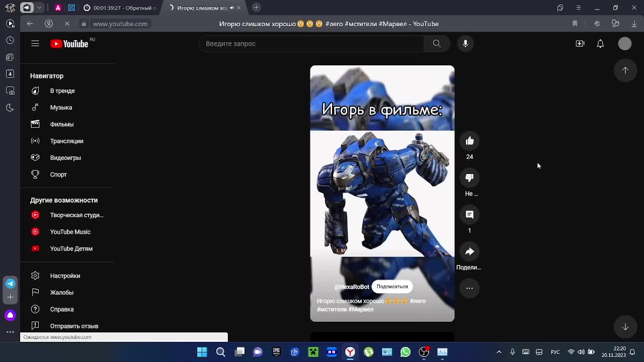The height and width of the screenshot is (362, 644).
Task: Open the YouTube account avatar menu
Action: [624, 44]
